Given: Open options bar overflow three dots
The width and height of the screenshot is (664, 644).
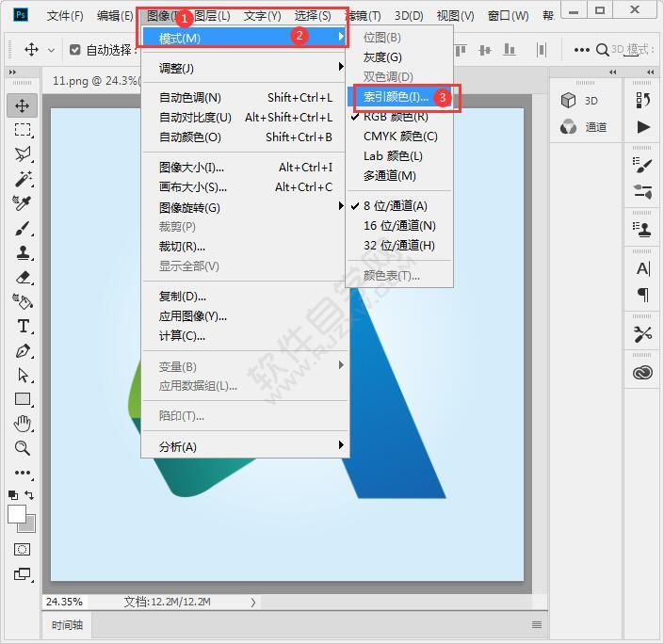Looking at the screenshot, I should (581, 50).
